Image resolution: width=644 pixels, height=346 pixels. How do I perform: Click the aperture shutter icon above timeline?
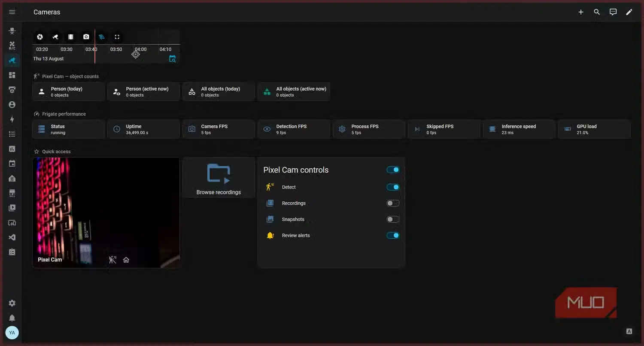coord(40,37)
